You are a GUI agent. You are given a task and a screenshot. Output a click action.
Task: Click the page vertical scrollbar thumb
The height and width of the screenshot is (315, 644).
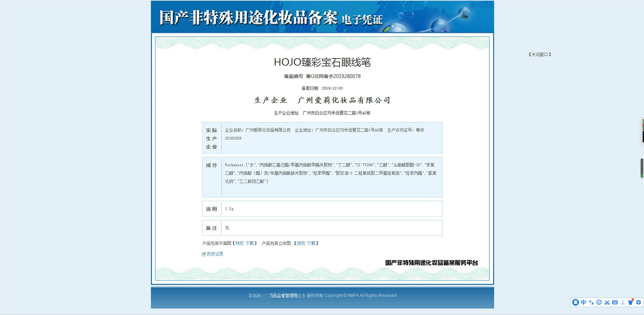642,168
